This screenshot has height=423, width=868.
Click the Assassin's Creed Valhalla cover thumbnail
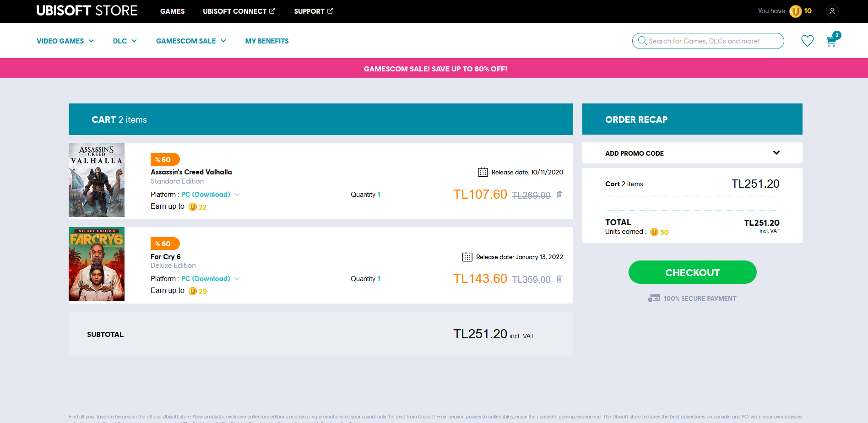point(97,180)
